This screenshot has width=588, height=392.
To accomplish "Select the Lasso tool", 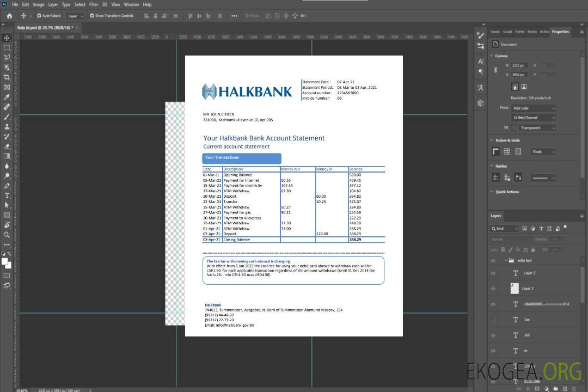I will pyautogui.click(x=7, y=57).
